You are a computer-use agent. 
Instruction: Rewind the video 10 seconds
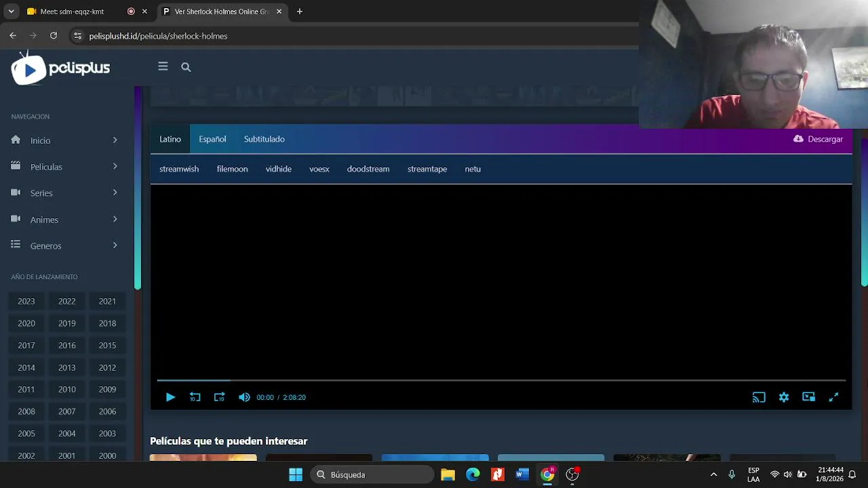[x=195, y=397]
